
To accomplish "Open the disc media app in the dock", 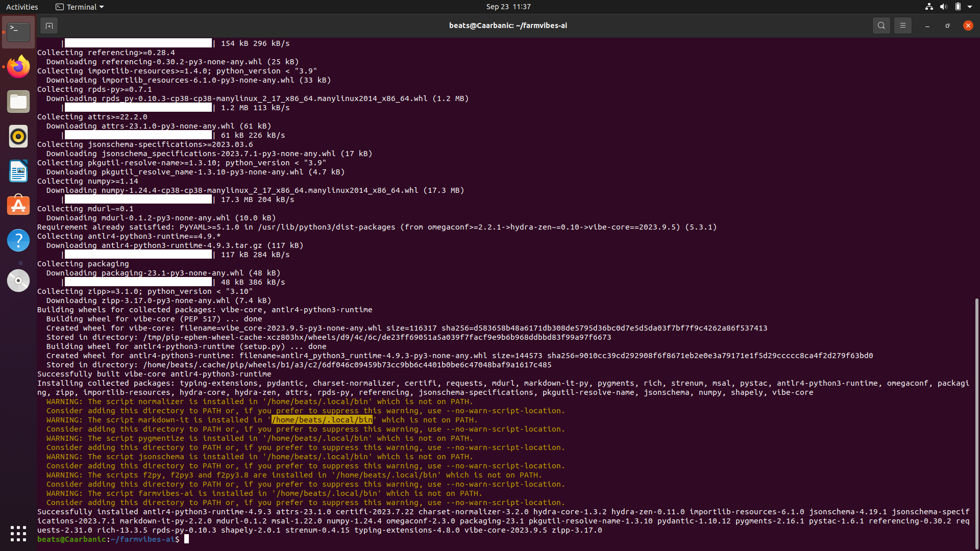I will click(18, 280).
